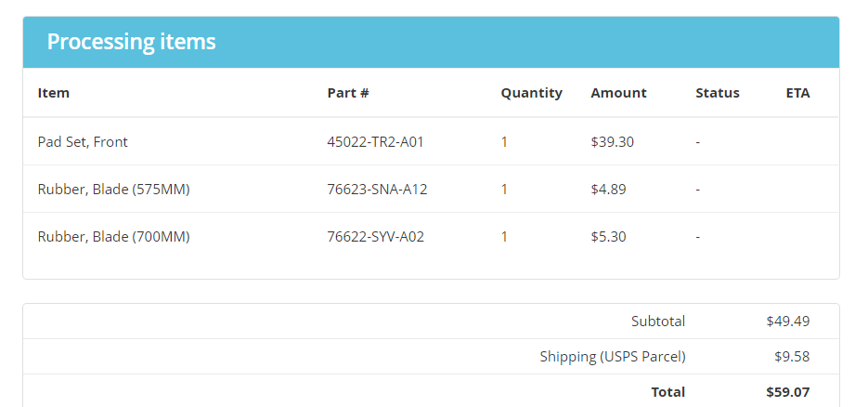Click the Status column header

(x=718, y=93)
